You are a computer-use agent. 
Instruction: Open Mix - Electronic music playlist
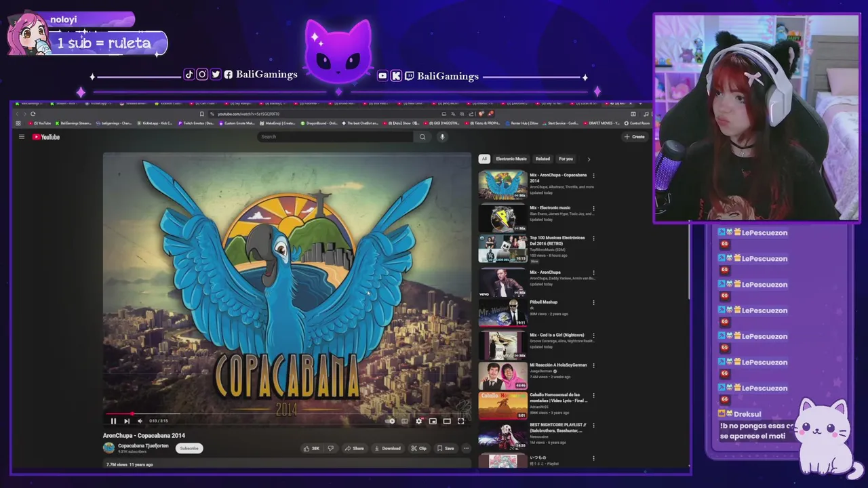(x=502, y=218)
